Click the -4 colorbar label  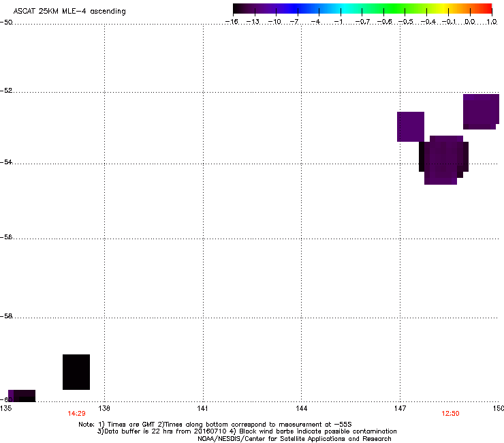click(x=315, y=22)
